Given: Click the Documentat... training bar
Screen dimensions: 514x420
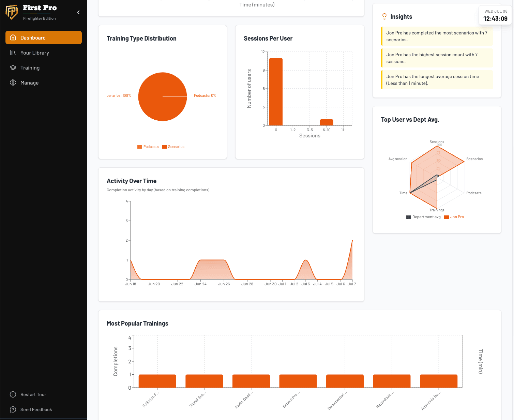Looking at the screenshot, I should pyautogui.click(x=345, y=381).
